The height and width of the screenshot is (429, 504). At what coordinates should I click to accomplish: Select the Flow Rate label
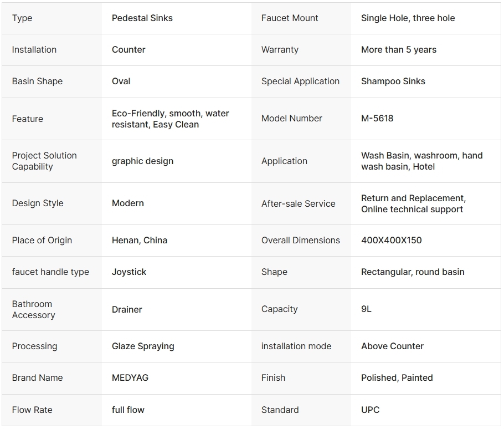pyautogui.click(x=32, y=410)
